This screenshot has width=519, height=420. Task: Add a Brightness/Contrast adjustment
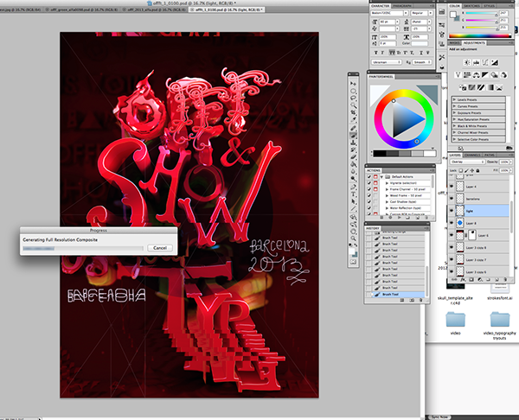pyautogui.click(x=467, y=62)
